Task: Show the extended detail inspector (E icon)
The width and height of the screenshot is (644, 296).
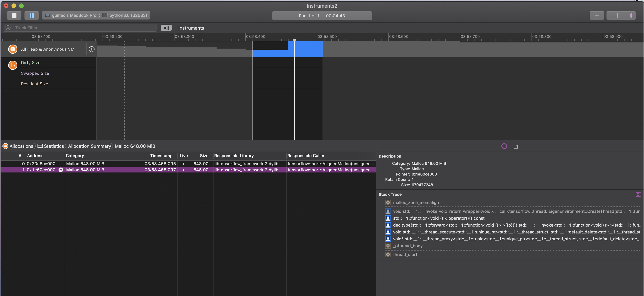Action: click(x=504, y=146)
